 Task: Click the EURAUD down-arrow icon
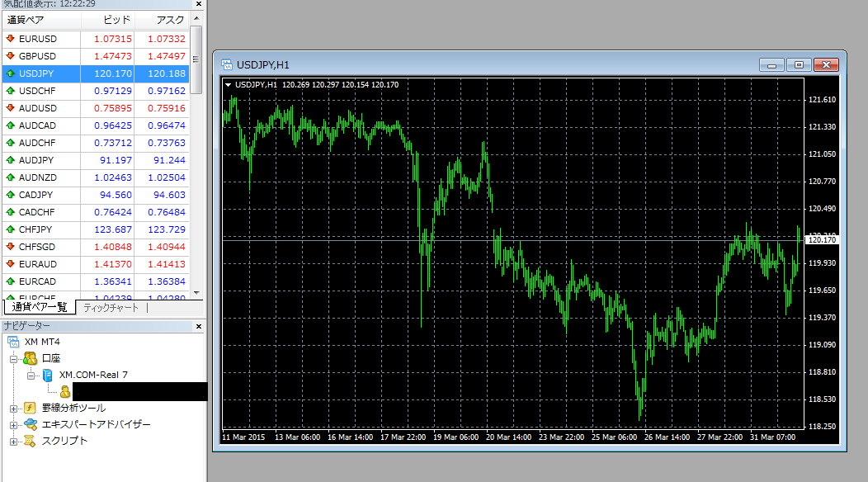point(10,264)
